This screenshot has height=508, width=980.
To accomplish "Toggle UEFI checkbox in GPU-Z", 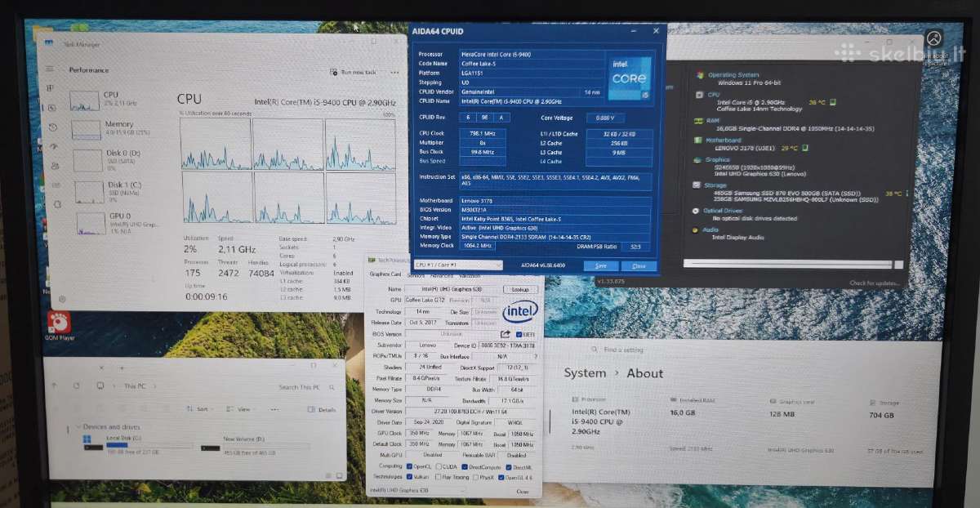I will (x=519, y=334).
